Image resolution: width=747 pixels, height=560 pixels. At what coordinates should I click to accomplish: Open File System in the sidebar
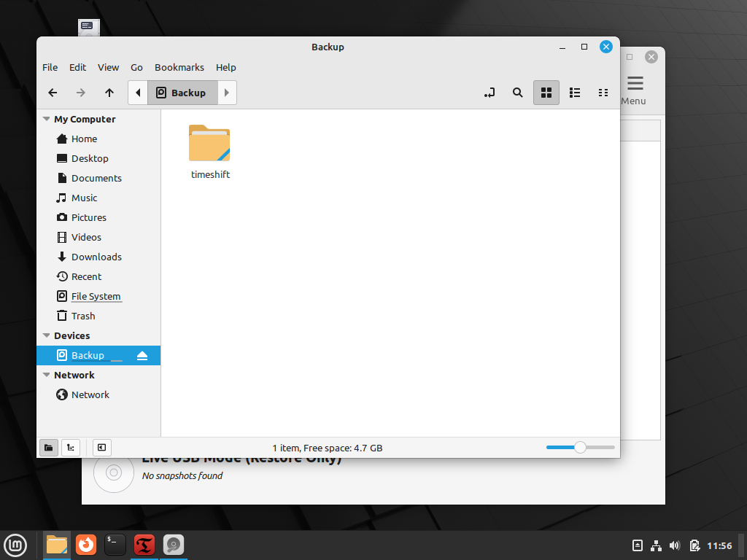[98, 296]
